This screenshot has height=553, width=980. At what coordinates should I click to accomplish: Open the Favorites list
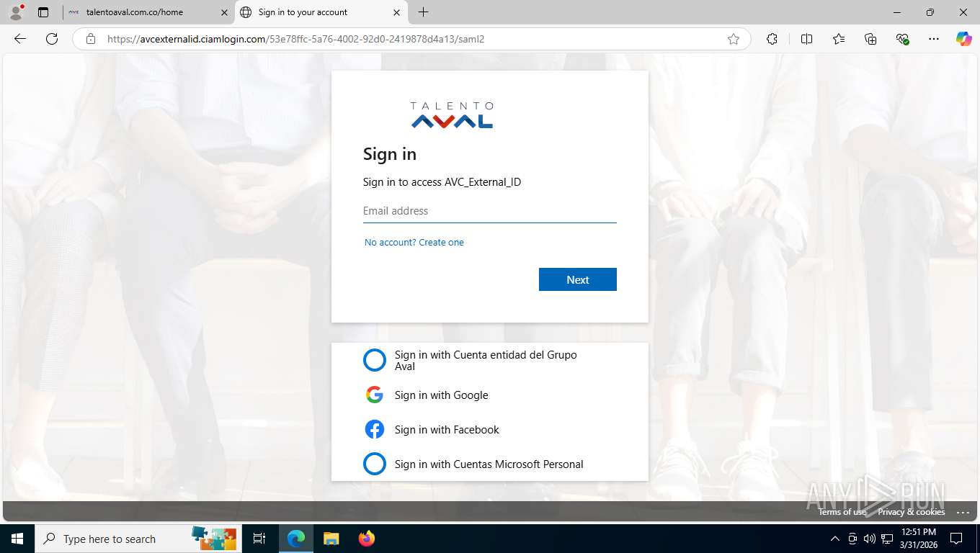pos(839,39)
